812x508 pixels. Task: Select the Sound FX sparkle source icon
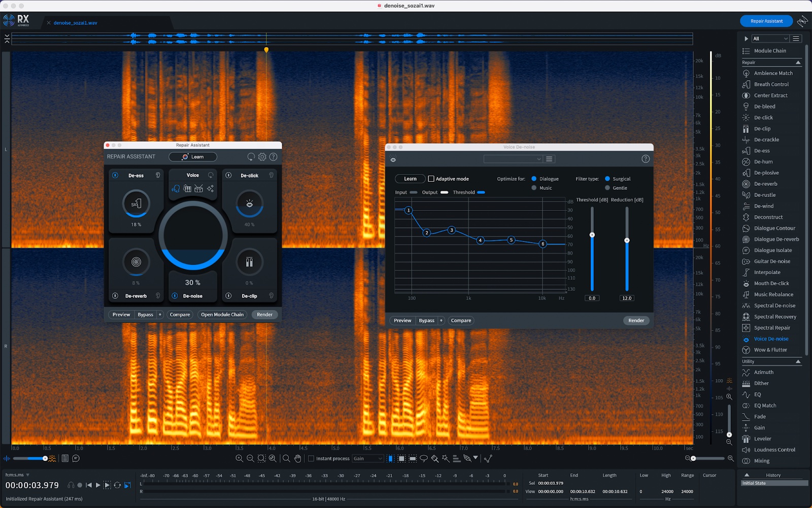click(x=210, y=189)
